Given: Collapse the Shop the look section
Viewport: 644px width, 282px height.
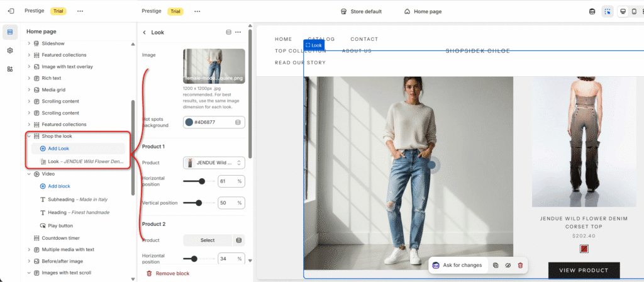Looking at the screenshot, I should pos(29,136).
